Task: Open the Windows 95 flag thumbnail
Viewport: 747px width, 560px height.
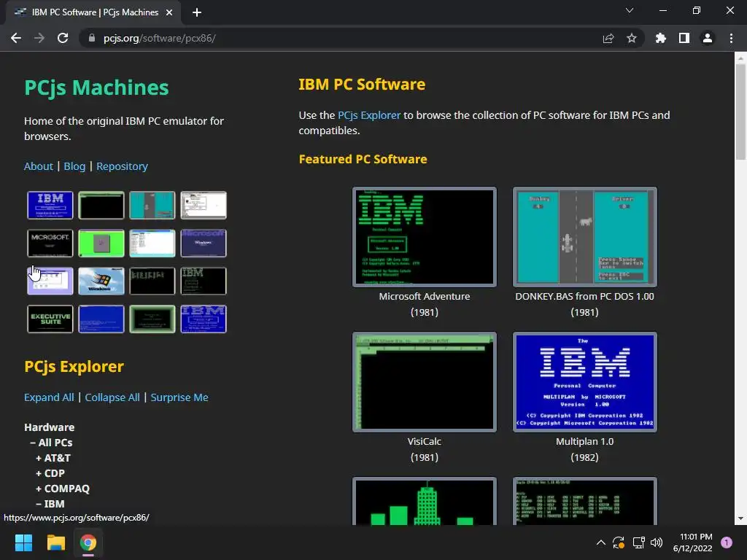Action: coord(101,281)
